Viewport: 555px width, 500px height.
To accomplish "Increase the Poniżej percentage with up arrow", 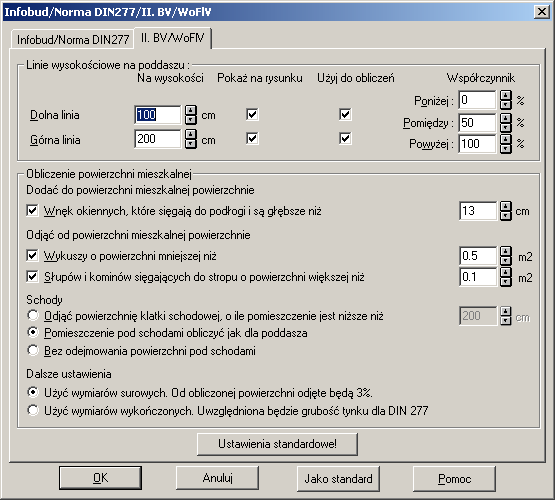I will click(x=506, y=95).
